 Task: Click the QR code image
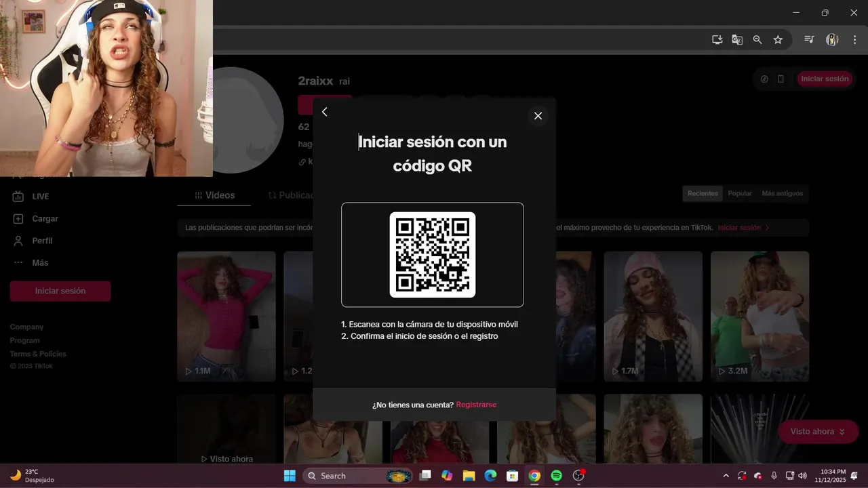[x=433, y=255]
